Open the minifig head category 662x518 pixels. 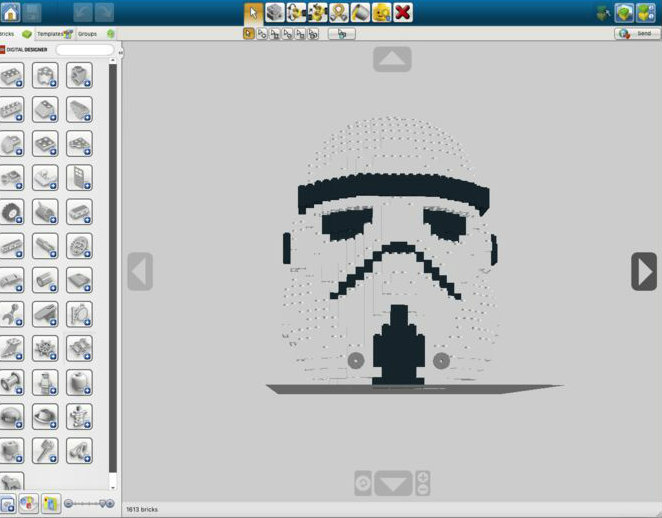pos(79,383)
